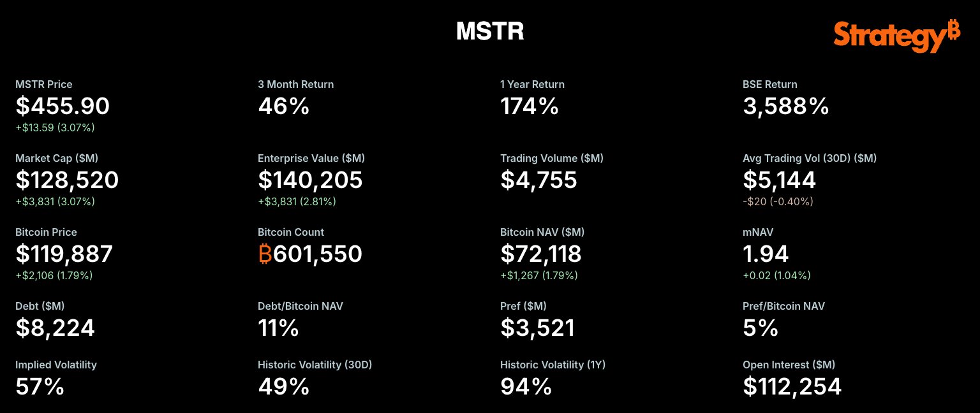Click the Bitcoin Price $119,887 value
980x413 pixels.
(64, 254)
